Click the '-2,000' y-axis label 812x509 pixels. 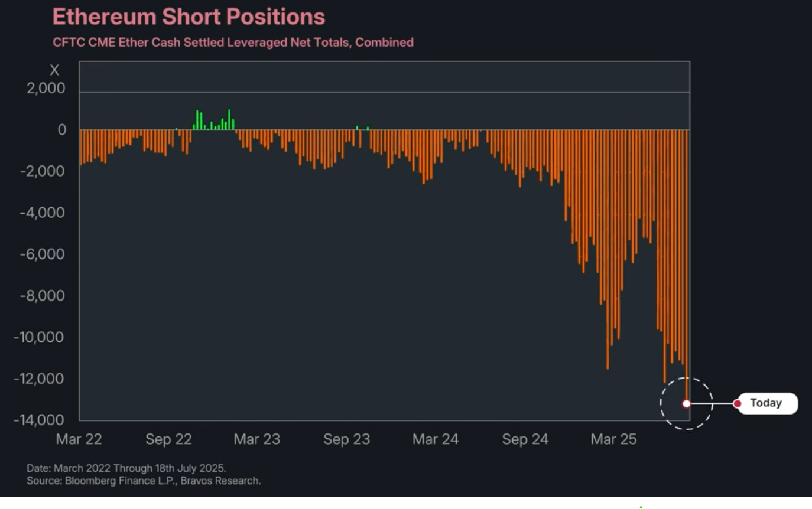(42, 171)
